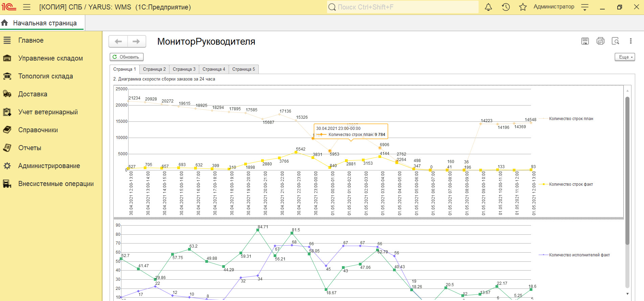Click scrollbar down arrow of report
644x301 pixels.
coord(627,294)
